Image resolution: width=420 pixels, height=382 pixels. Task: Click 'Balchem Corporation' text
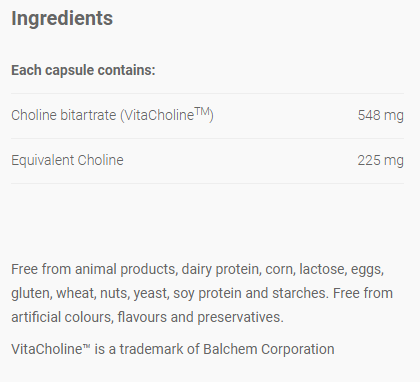269,349
